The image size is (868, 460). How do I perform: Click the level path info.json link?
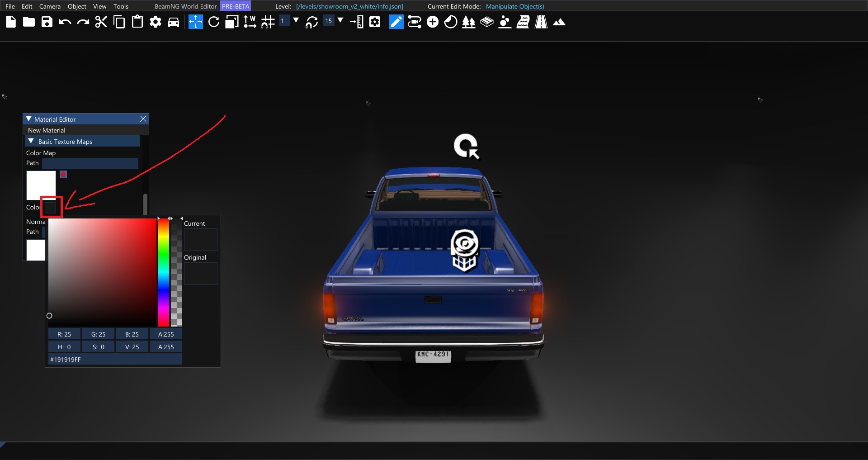349,6
